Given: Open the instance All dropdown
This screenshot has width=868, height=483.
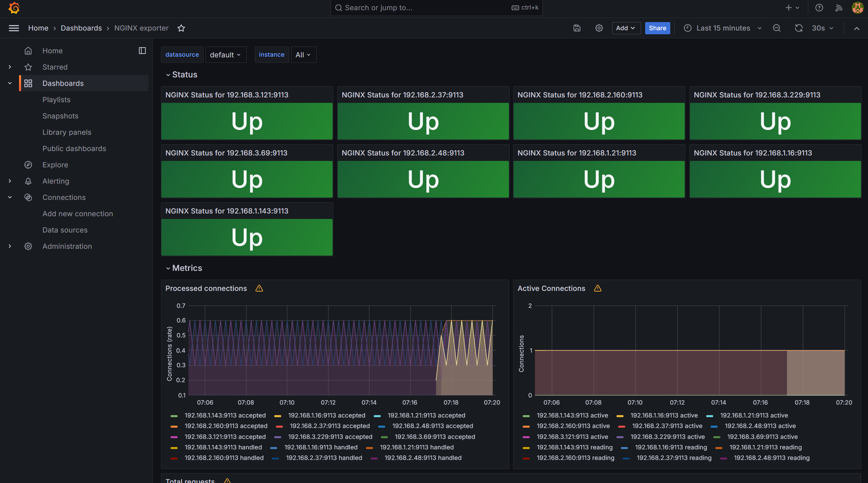Looking at the screenshot, I should point(303,55).
